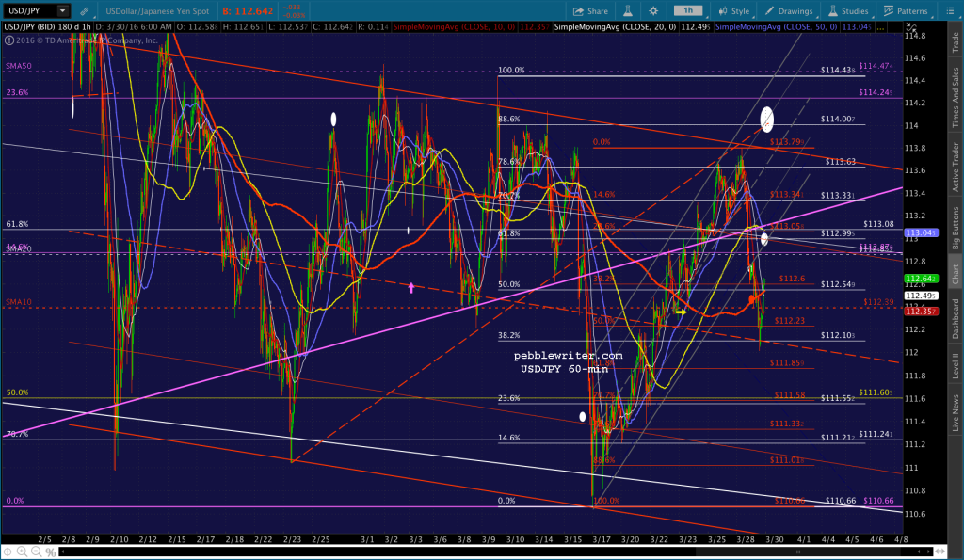
Task: Open the flask tools icon beside Share
Action: click(628, 11)
